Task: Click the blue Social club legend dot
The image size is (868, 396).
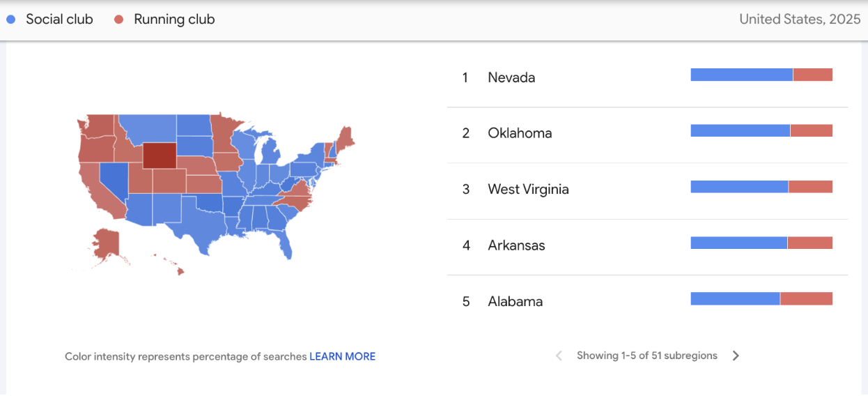Action: [x=10, y=20]
